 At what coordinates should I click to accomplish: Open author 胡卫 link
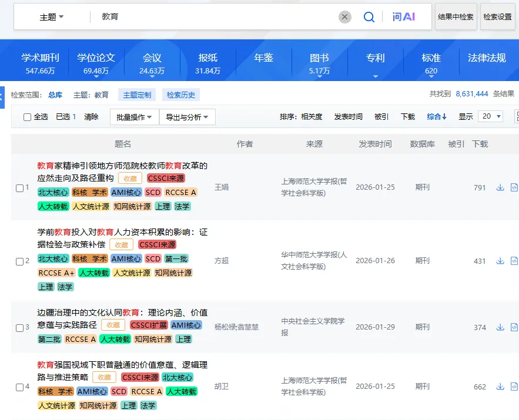222,387
